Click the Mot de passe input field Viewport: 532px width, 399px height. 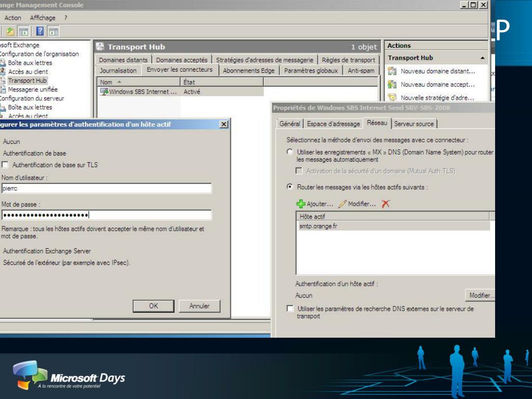point(106,215)
